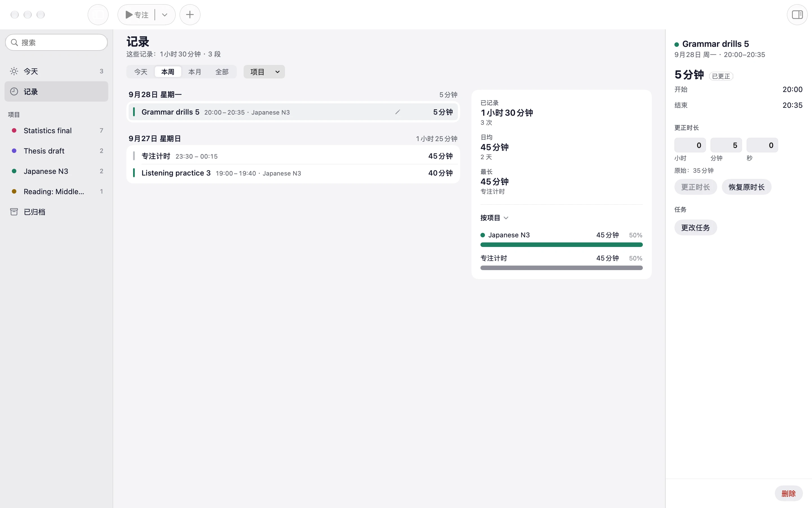This screenshot has height=508, width=812.
Task: Click the 更正时长 button
Action: coord(696,187)
